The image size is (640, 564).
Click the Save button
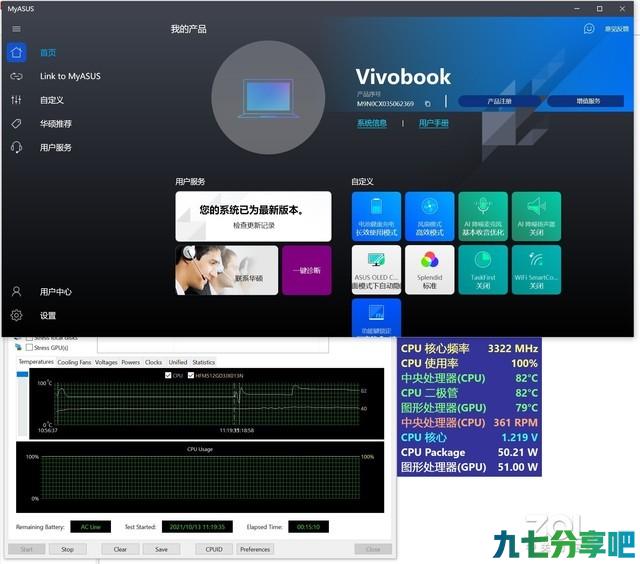pos(161,549)
